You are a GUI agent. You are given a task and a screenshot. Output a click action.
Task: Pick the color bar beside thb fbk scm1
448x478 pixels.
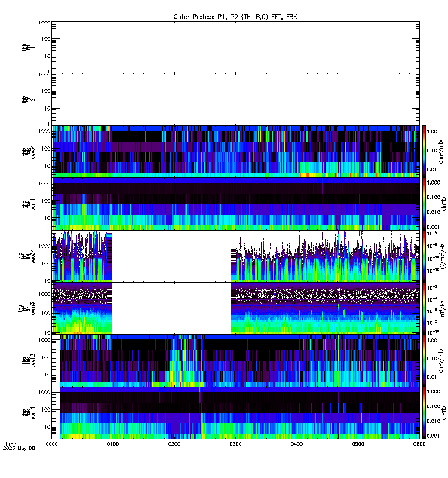[x=424, y=204]
